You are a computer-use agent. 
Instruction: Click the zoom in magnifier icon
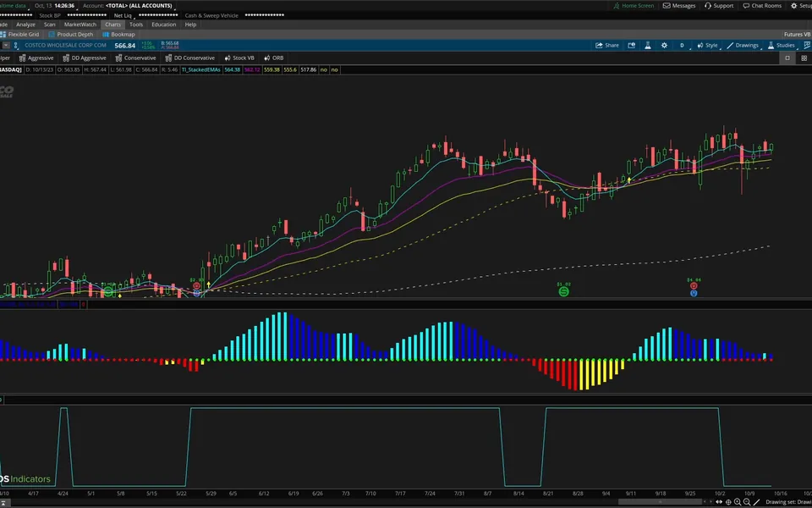coord(738,502)
